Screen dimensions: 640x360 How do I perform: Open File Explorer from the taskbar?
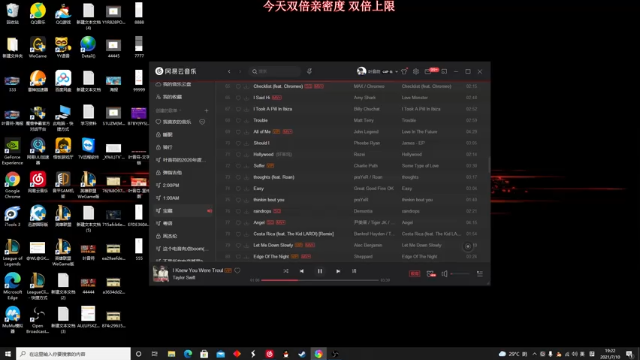pyautogui.click(x=171, y=354)
